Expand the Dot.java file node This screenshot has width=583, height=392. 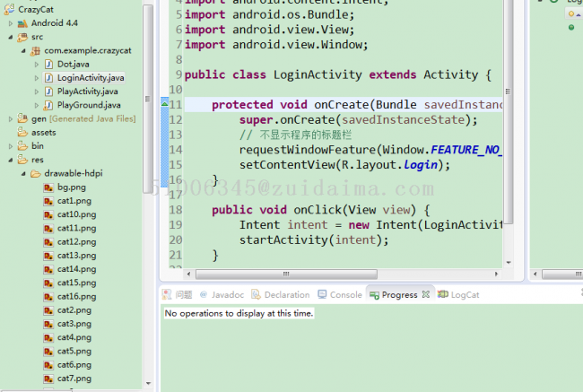click(37, 65)
